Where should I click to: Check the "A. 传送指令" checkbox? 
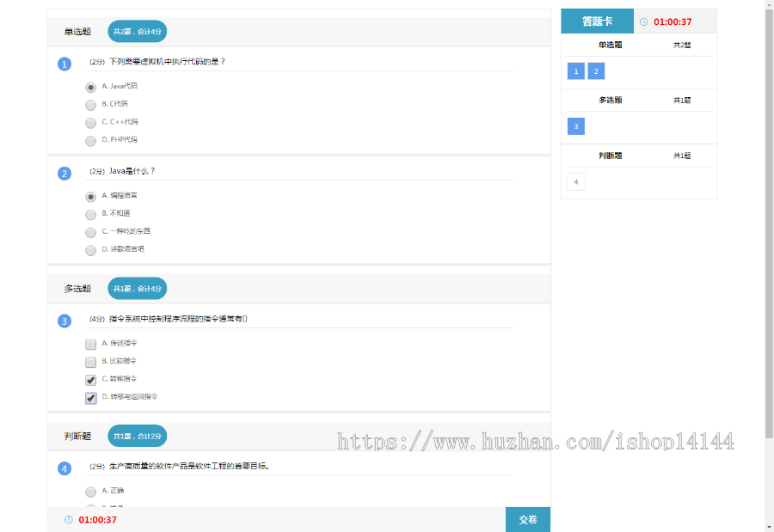click(90, 343)
